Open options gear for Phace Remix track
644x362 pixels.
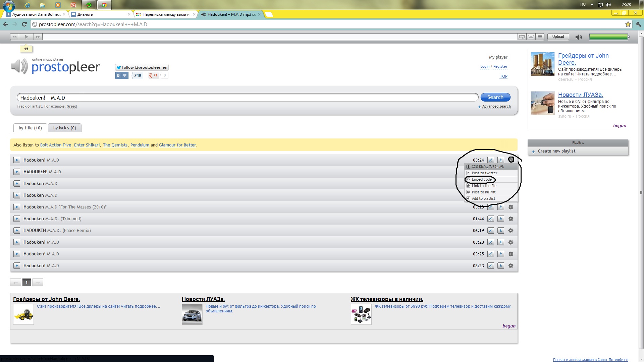511,231
